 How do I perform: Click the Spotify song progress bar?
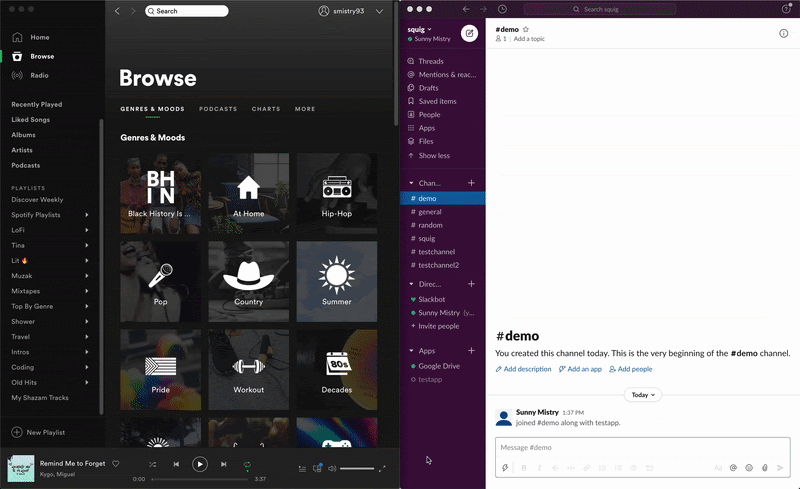200,479
